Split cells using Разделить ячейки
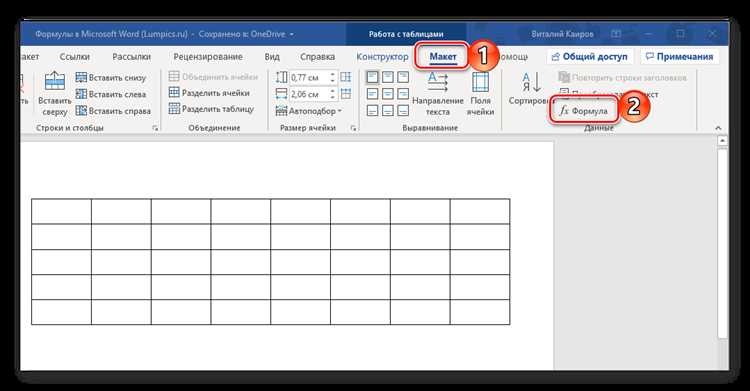The image size is (750, 391). pyautogui.click(x=209, y=93)
